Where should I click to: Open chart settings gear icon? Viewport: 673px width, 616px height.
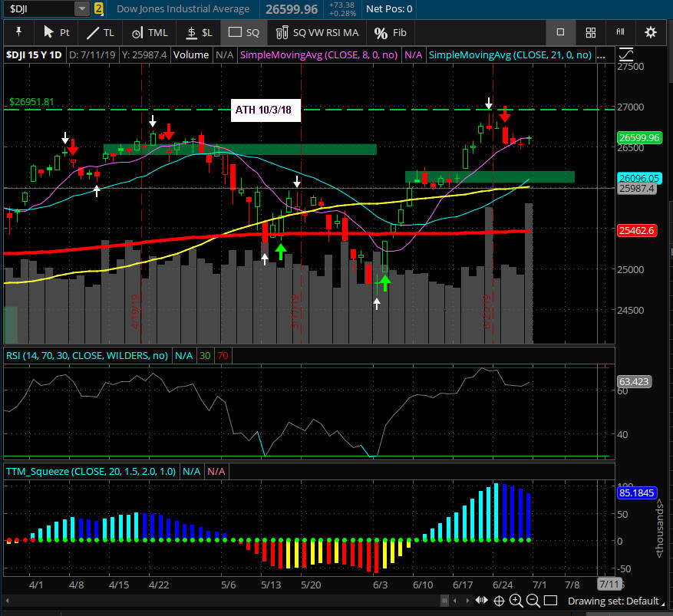coord(651,32)
